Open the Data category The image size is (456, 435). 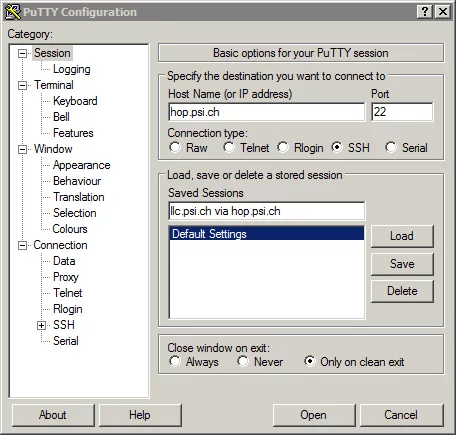(x=64, y=261)
